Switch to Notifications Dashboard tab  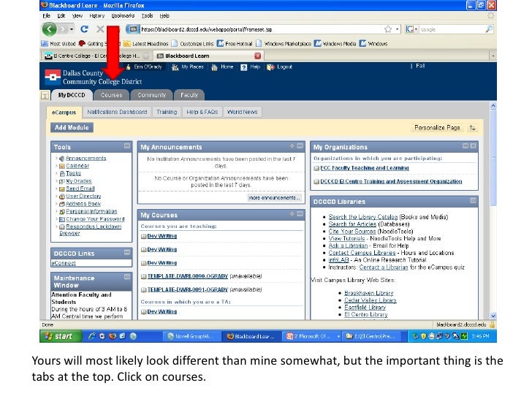pos(117,112)
